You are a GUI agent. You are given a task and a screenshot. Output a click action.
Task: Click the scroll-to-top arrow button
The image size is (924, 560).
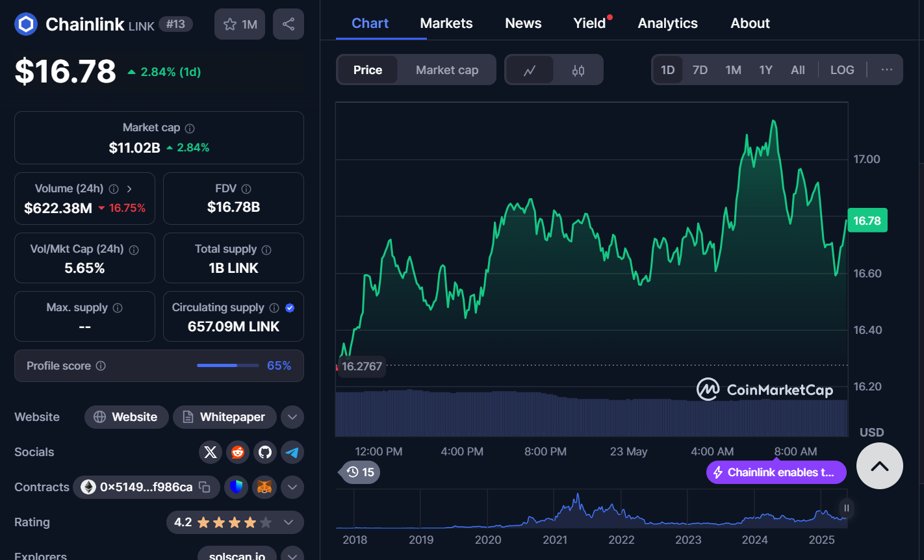point(880,466)
